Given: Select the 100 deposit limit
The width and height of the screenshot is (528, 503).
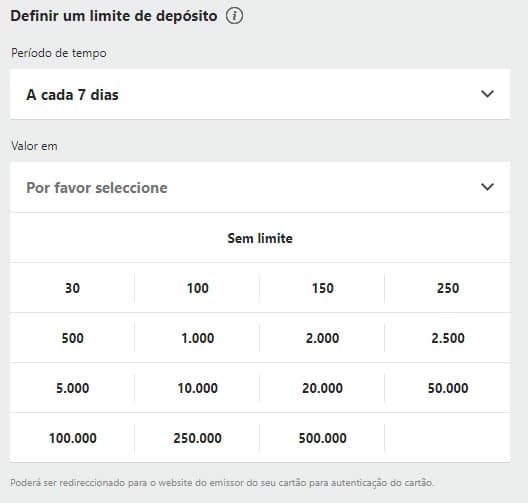Looking at the screenshot, I should tap(198, 288).
